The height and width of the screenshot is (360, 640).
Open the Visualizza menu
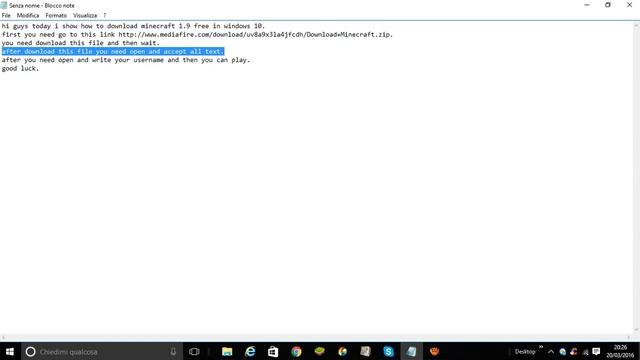(85, 15)
